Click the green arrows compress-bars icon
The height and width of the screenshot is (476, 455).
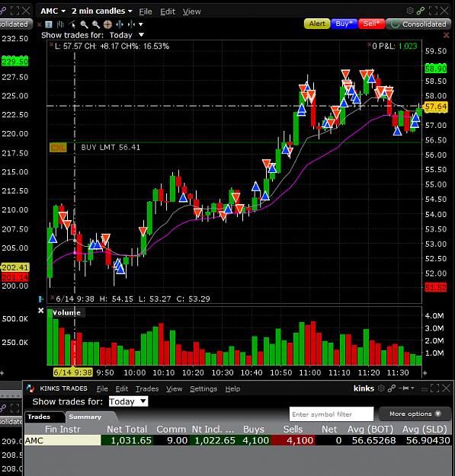(x=131, y=24)
